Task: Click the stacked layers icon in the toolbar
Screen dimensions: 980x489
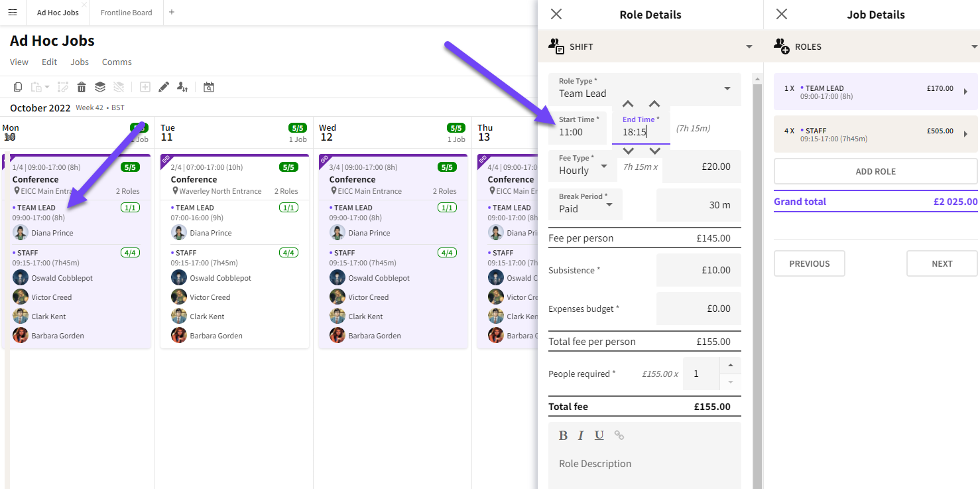Action: pyautogui.click(x=99, y=87)
